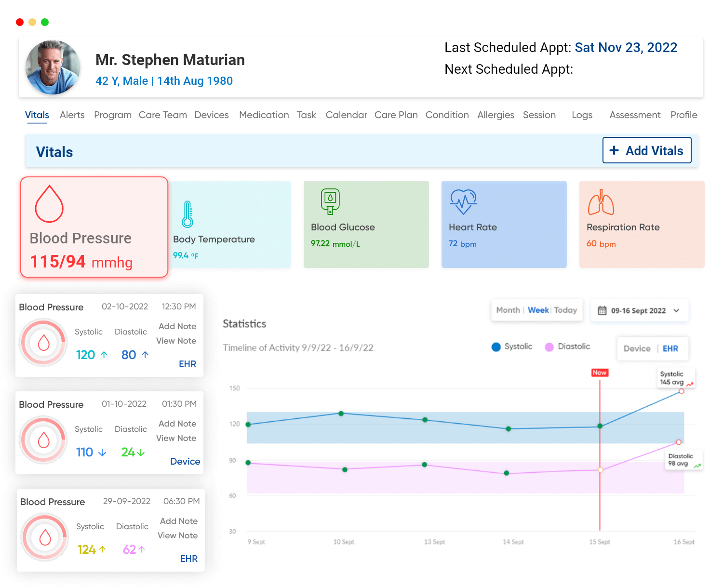
Task: Click the New marker on the chart
Action: [599, 373]
